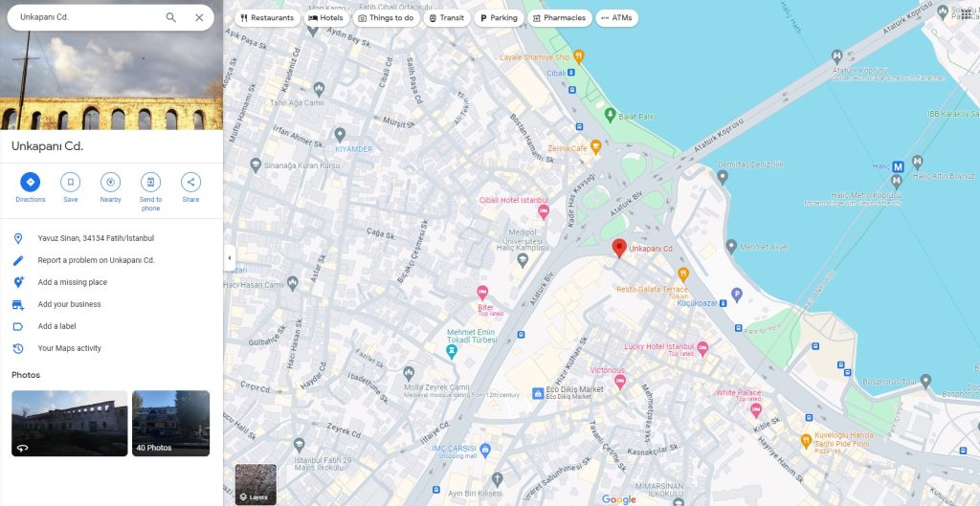Click the Biter hotel pin
The image size is (980, 506).
coord(482,293)
